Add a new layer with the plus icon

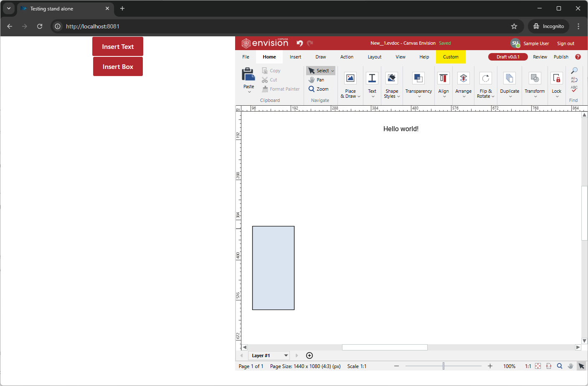[309, 356]
